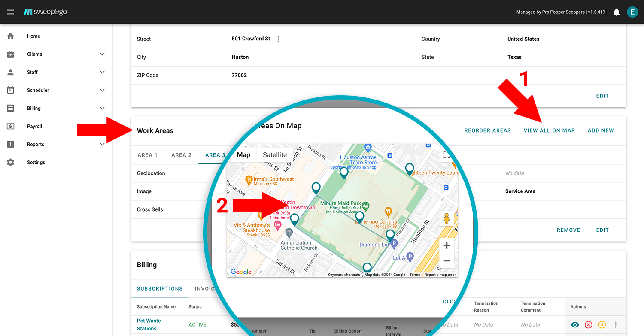Image resolution: width=644 pixels, height=336 pixels.
Task: View Pet Waste Stations subscription eye icon
Action: (x=575, y=325)
